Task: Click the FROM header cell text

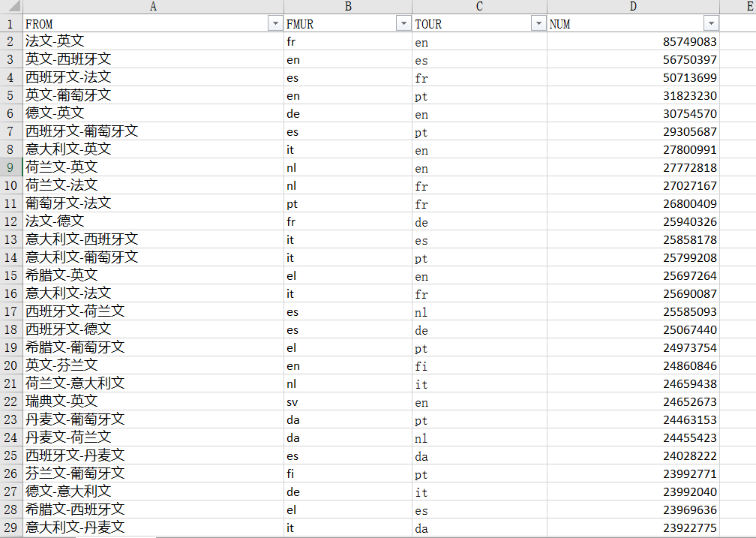Action: [40, 24]
